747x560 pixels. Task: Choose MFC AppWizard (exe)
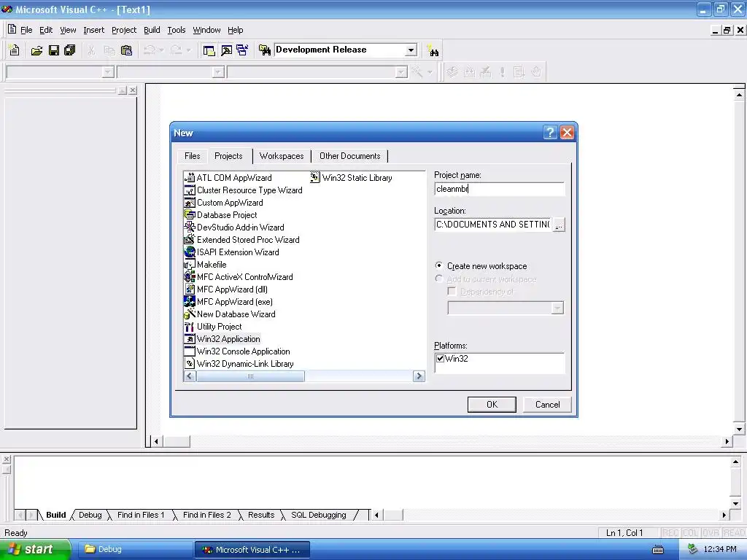pos(228,301)
